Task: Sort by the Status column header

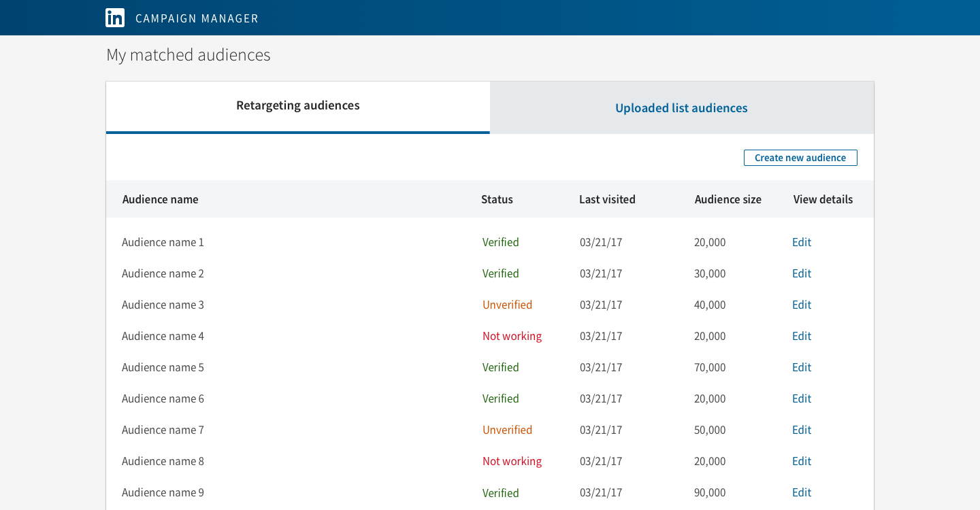Action: click(497, 199)
